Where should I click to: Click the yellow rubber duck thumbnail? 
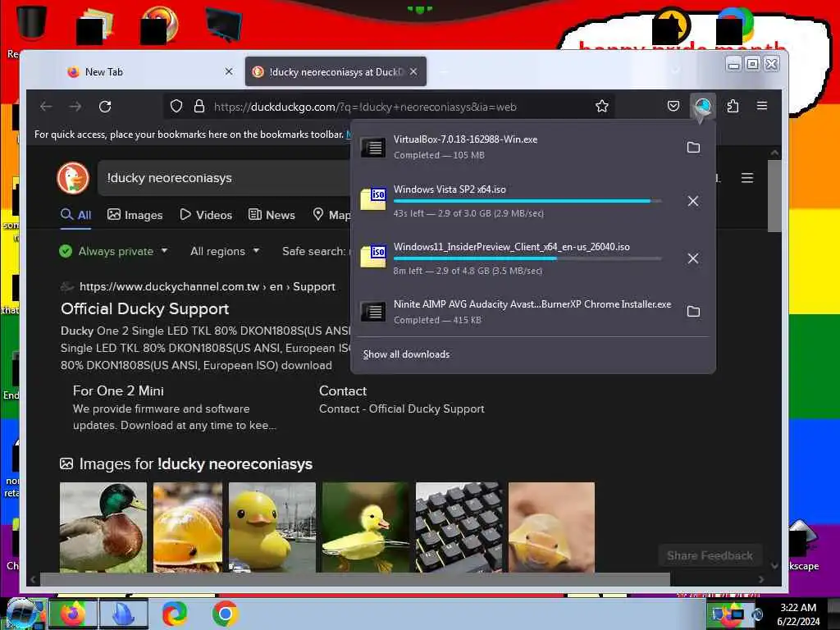click(272, 527)
